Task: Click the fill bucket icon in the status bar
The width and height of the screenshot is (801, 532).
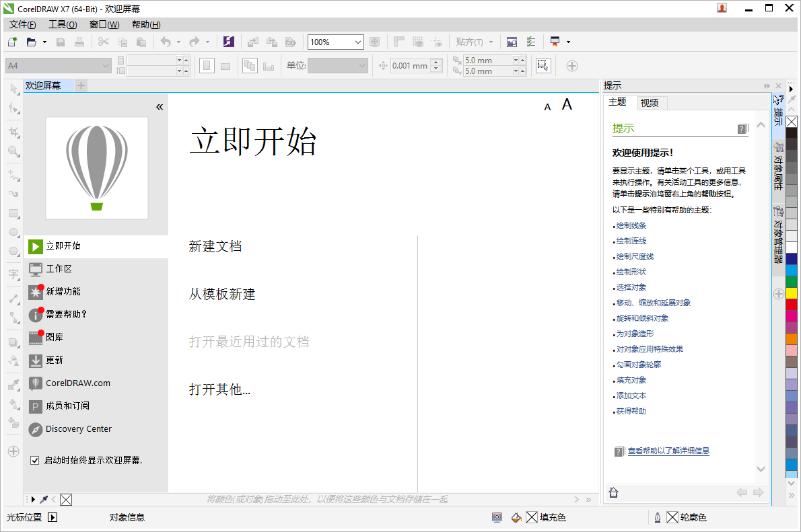Action: tap(516, 518)
